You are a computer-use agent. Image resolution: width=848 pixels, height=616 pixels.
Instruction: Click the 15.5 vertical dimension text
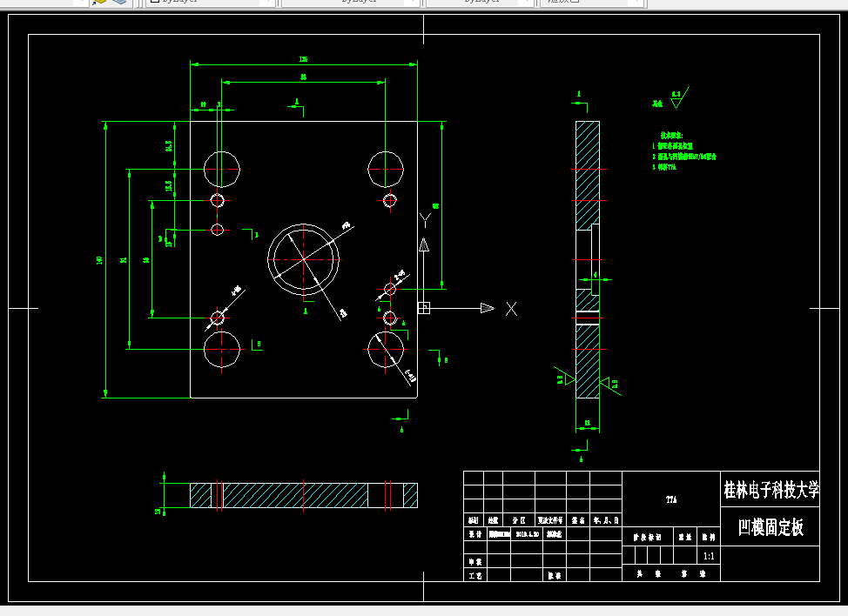[x=169, y=185]
